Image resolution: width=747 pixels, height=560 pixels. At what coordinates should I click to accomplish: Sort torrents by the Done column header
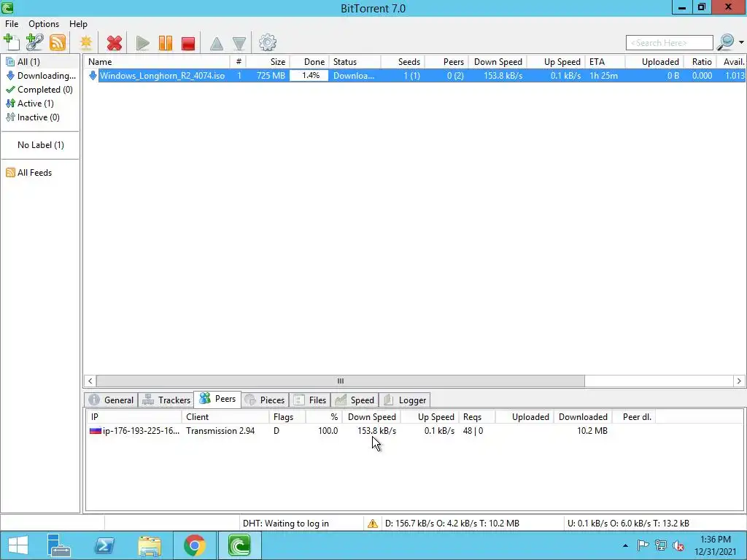[309, 62]
